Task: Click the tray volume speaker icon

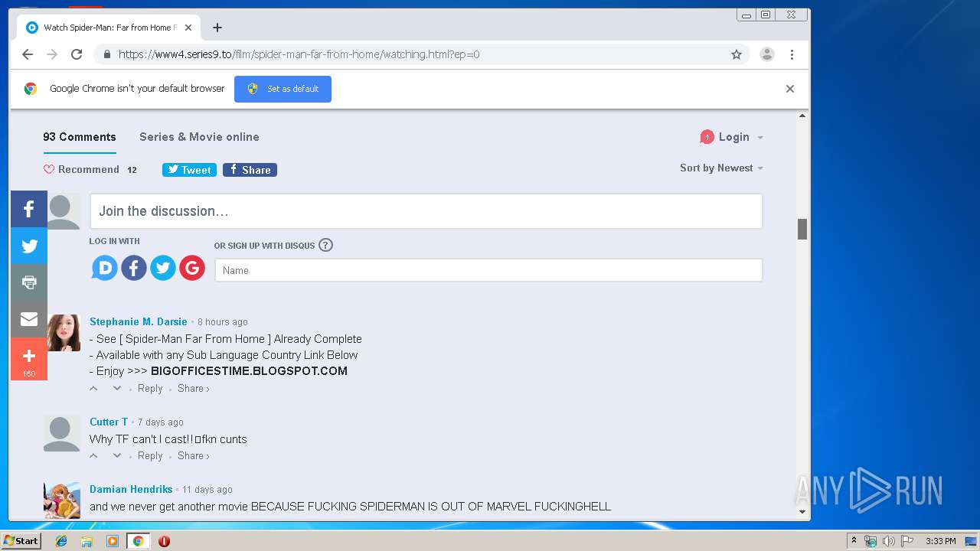Action: pos(888,541)
